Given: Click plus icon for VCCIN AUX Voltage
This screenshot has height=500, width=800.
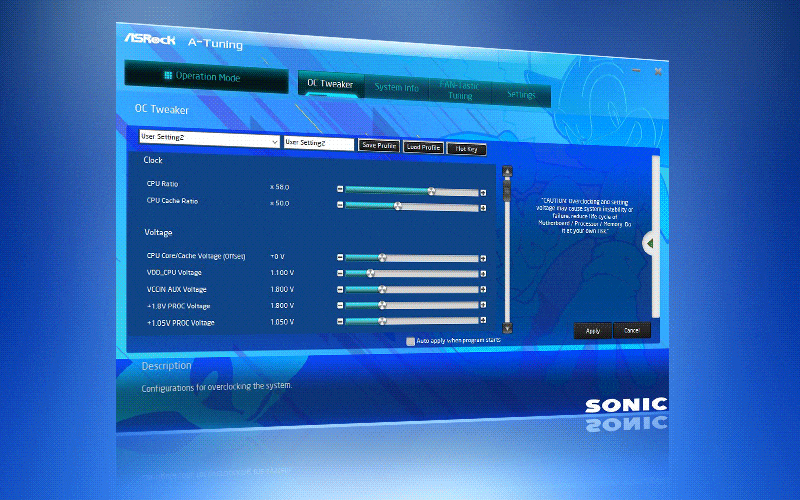Looking at the screenshot, I should click(484, 290).
